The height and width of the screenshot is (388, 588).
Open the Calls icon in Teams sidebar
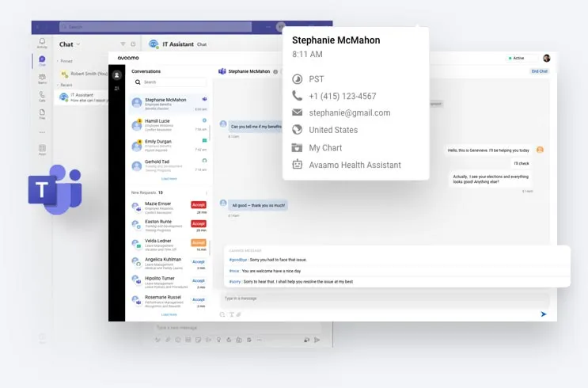click(x=42, y=96)
